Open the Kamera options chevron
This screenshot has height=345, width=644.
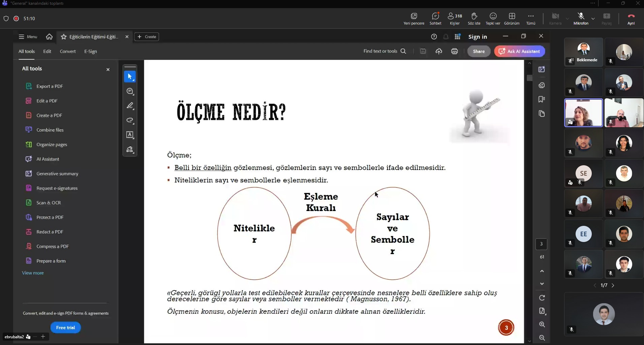[568, 19]
